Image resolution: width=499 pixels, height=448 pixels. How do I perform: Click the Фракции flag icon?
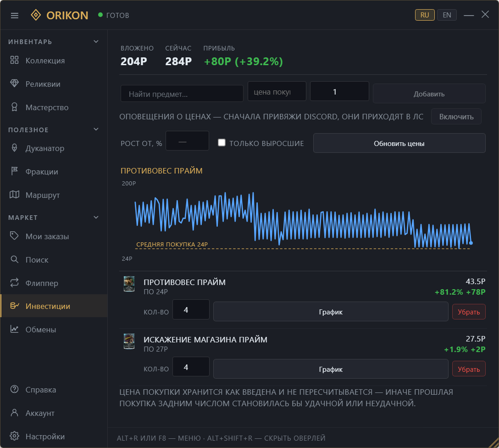[x=14, y=171]
